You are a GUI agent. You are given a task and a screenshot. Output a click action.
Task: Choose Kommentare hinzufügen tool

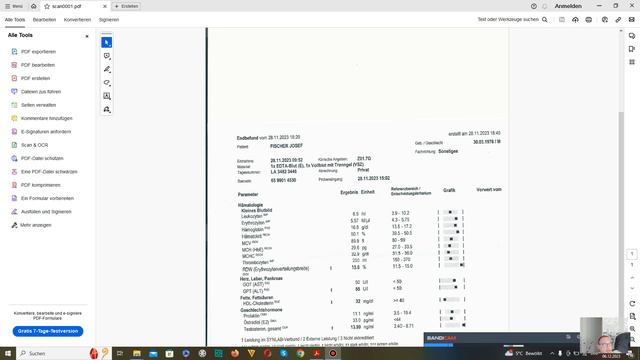(42, 118)
